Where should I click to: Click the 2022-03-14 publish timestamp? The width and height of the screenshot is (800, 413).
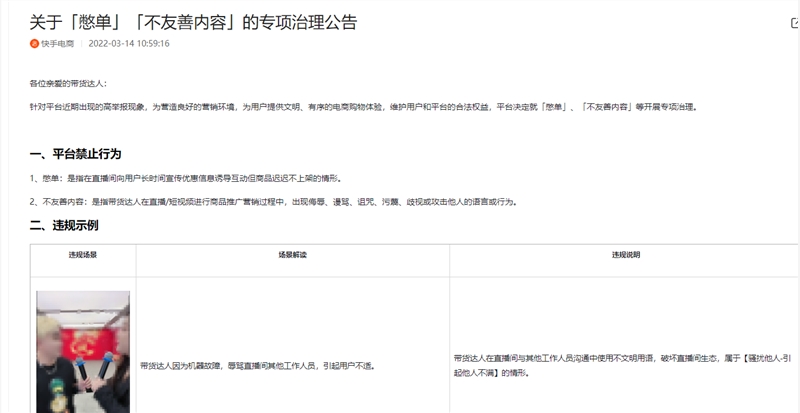129,44
